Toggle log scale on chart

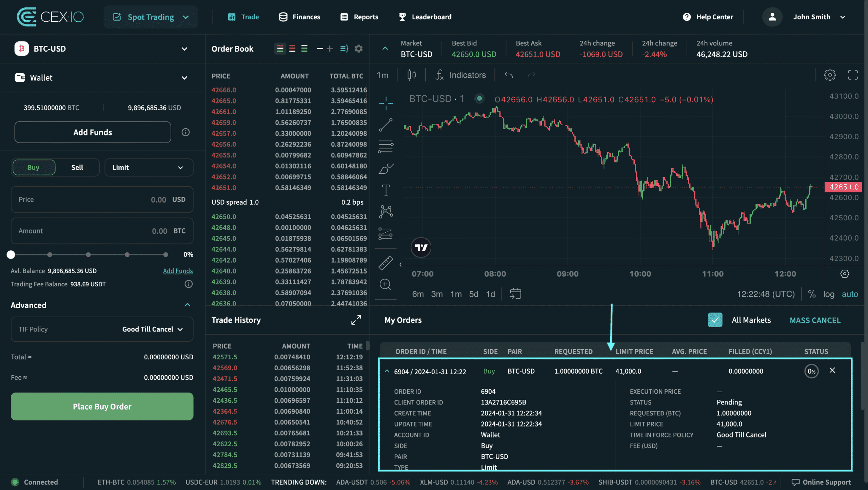(829, 294)
